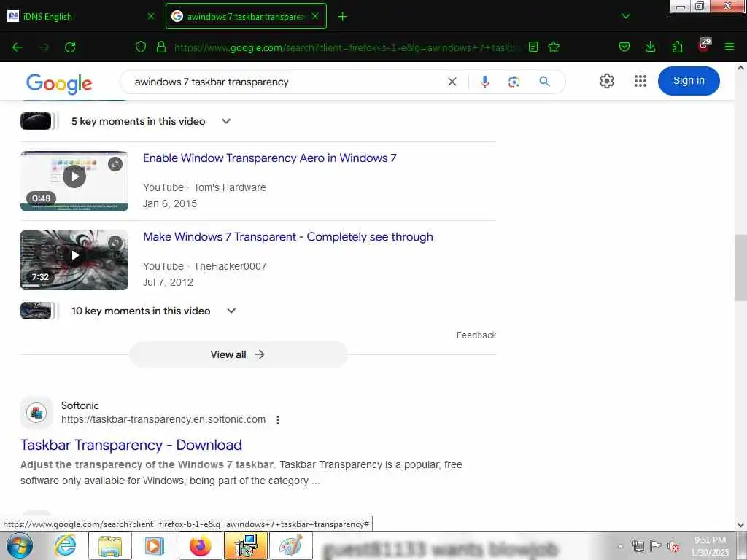Click the Feedback link under videos

click(x=476, y=335)
